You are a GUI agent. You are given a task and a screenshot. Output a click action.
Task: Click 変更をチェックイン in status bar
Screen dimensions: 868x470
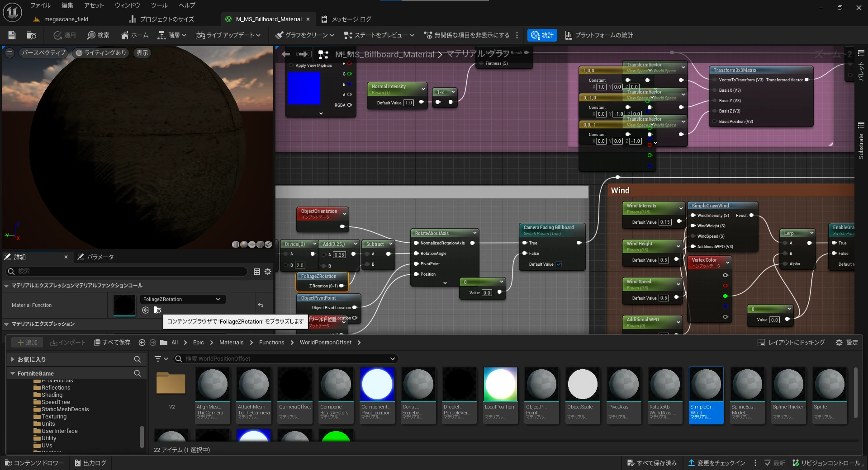[717, 463]
